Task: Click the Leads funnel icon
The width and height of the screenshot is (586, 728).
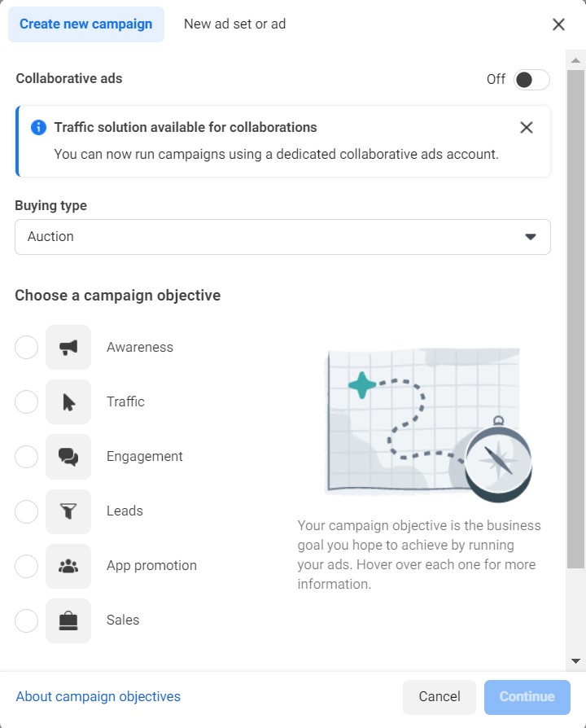Action: (x=68, y=511)
